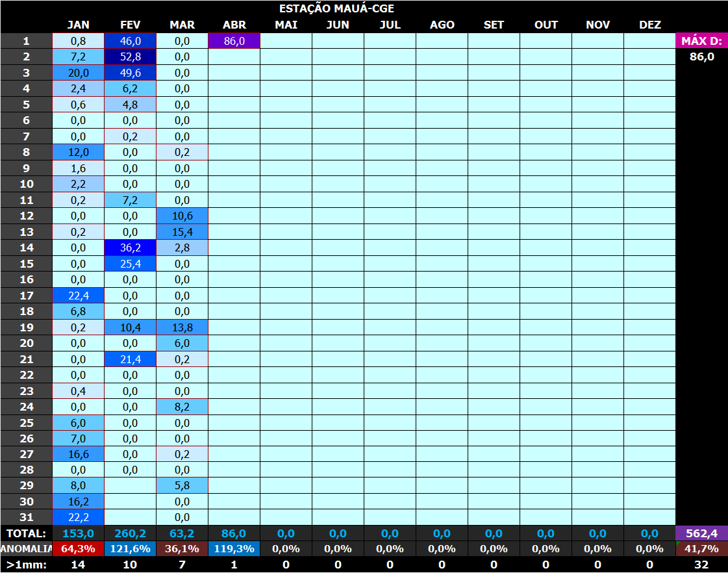Select the ABR day 1 cell showing 86,0
Screen dimensions: 728x573
tap(234, 41)
